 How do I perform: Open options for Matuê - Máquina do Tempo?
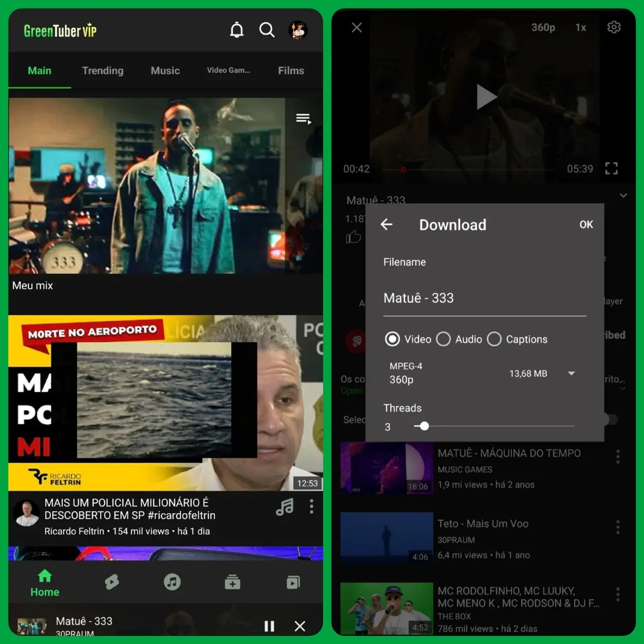click(x=618, y=457)
